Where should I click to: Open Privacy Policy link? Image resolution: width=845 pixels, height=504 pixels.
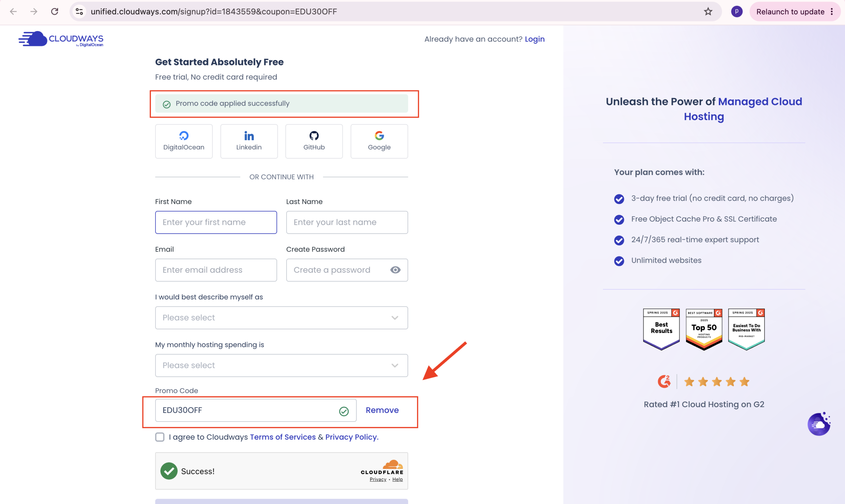coord(351,437)
